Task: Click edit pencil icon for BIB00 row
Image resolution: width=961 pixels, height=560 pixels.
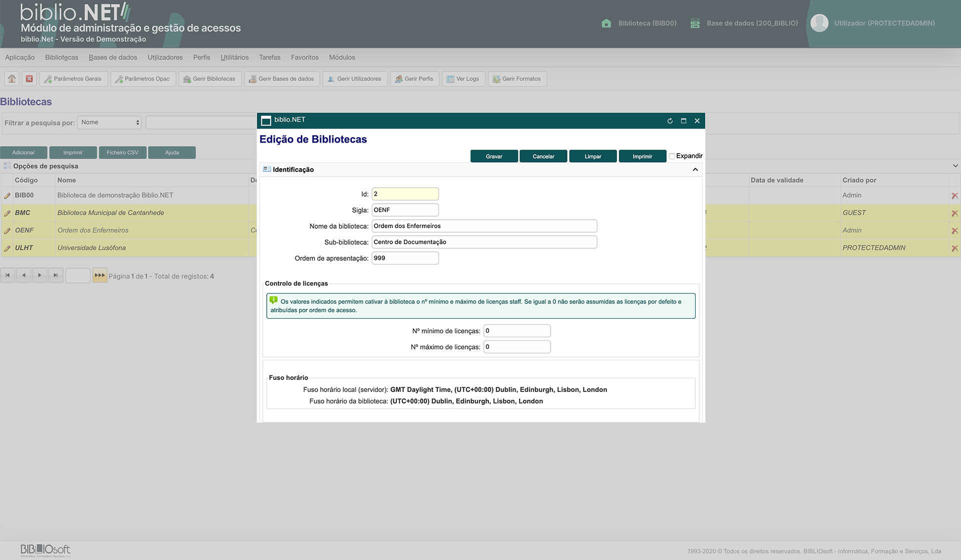Action: pyautogui.click(x=7, y=196)
